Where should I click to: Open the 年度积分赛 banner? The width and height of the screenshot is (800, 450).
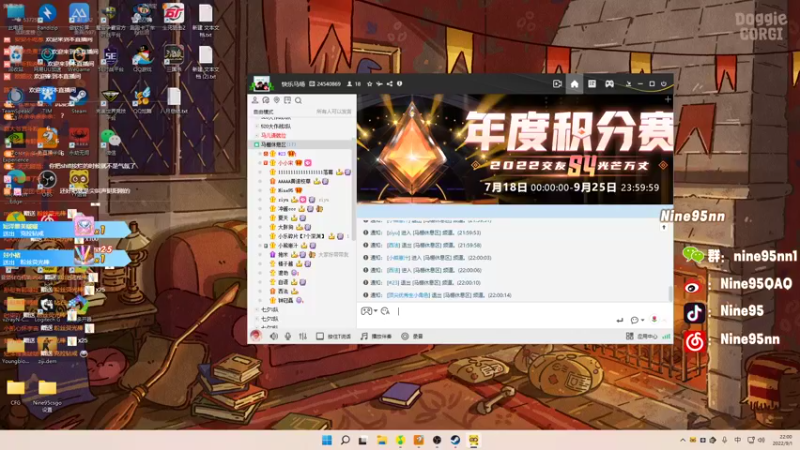515,149
